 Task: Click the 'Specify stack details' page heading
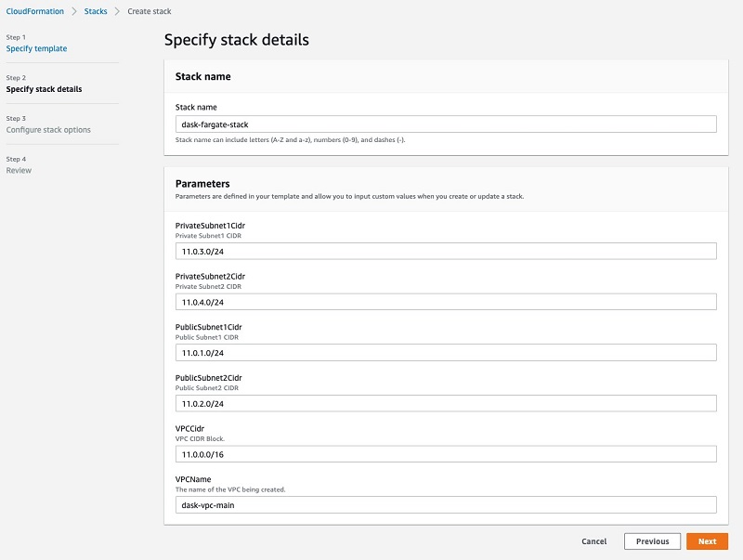pos(237,40)
